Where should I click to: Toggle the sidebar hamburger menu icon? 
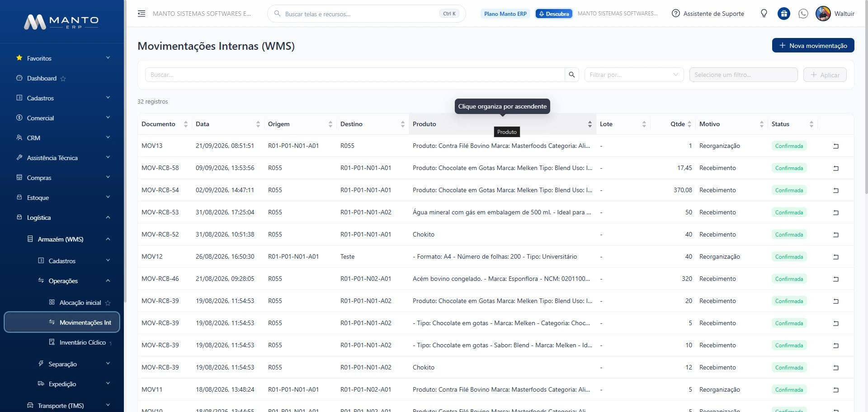[142, 14]
